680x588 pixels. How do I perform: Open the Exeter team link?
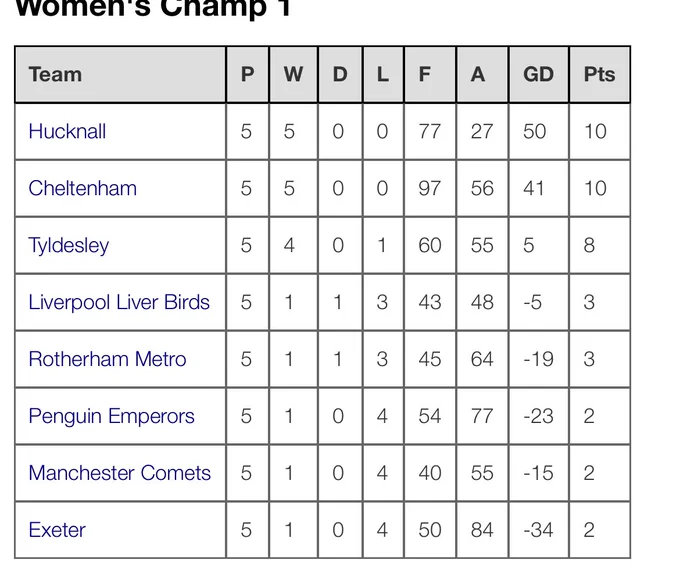click(x=57, y=530)
